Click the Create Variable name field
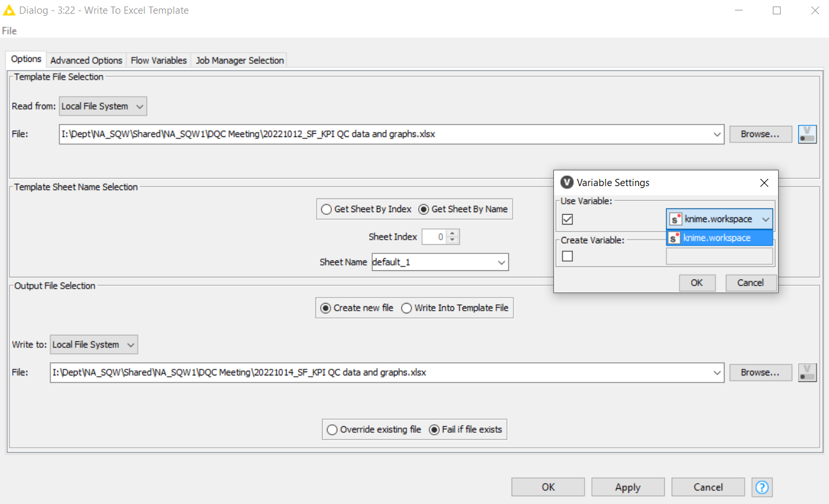Image resolution: width=829 pixels, height=504 pixels. [719, 256]
